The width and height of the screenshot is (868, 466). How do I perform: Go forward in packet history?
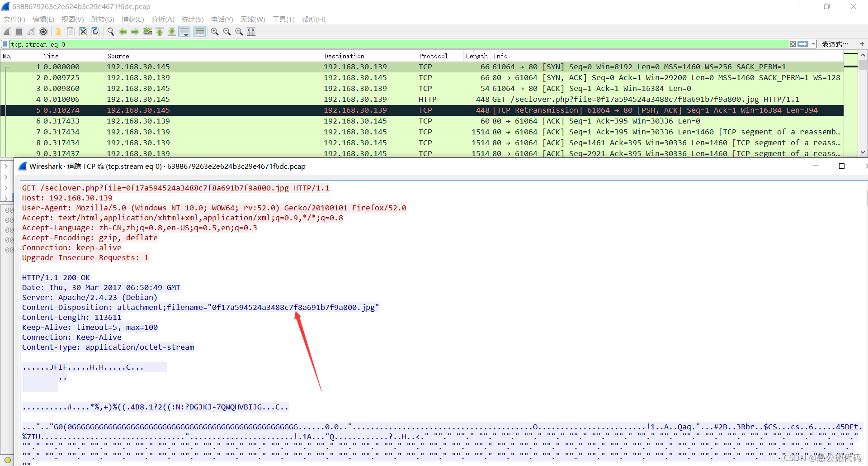pos(135,32)
